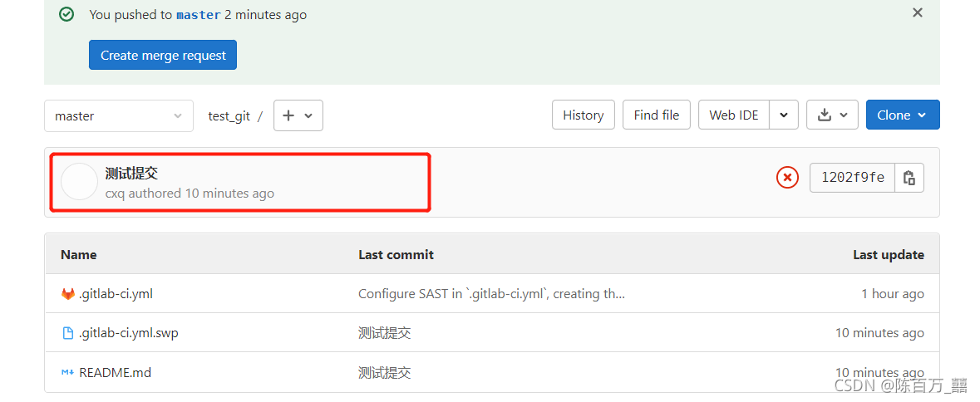Viewport: 980px width, 402px height.
Task: Open the master branch link in banner
Action: tap(199, 15)
